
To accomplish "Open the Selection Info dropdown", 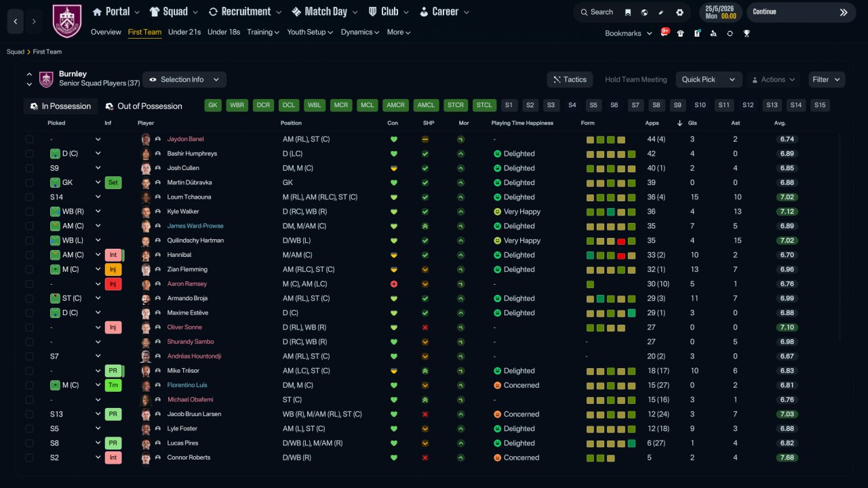I will coord(184,79).
